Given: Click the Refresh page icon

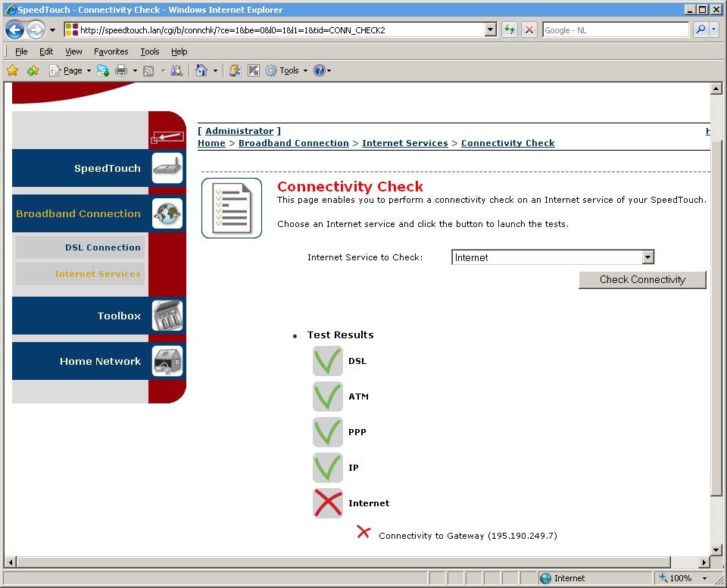Looking at the screenshot, I should point(510,30).
